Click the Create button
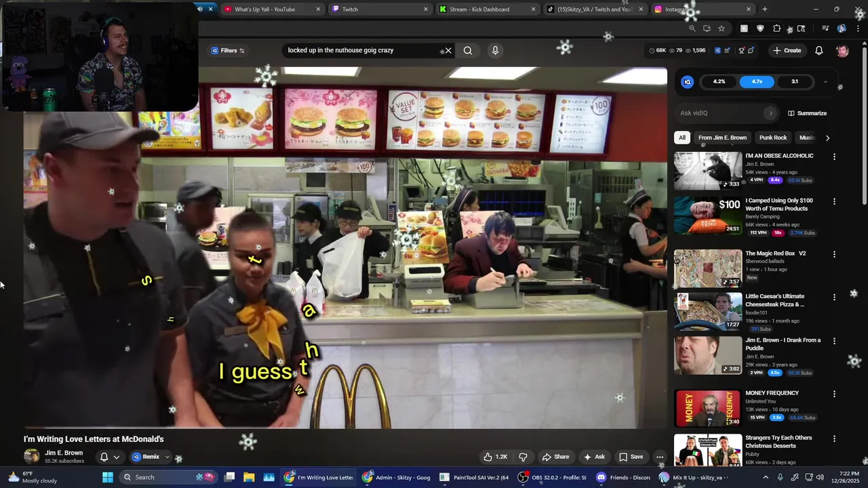 pos(787,50)
